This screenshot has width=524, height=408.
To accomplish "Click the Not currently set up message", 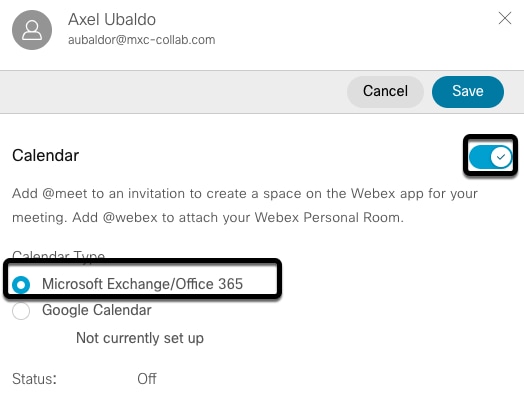I will point(140,338).
